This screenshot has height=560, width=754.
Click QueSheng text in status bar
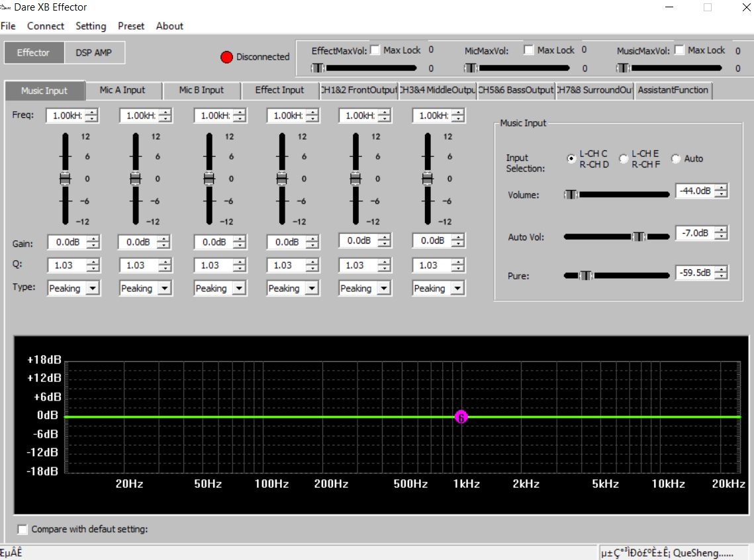click(x=704, y=553)
